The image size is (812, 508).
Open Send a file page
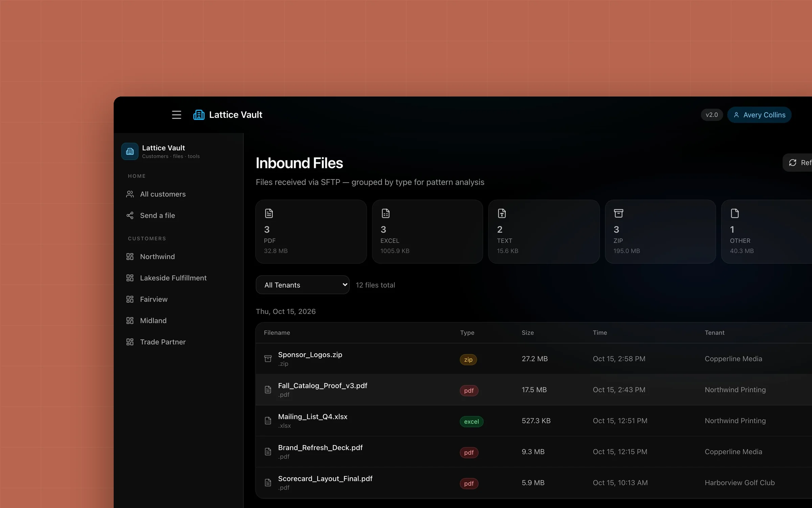point(178,215)
